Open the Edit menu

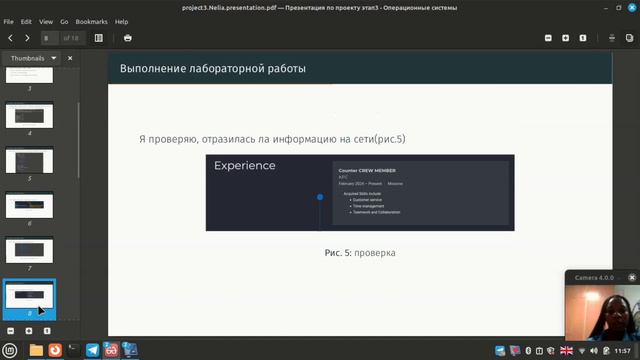tap(26, 22)
